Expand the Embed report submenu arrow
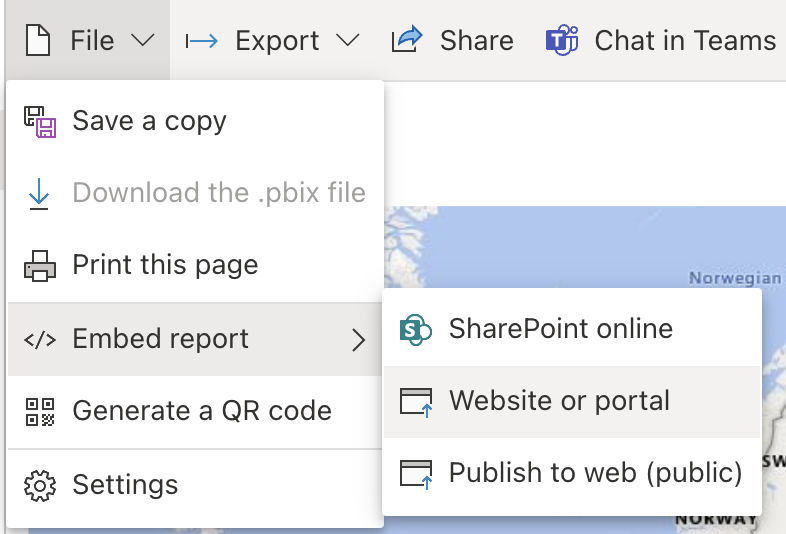 click(358, 340)
